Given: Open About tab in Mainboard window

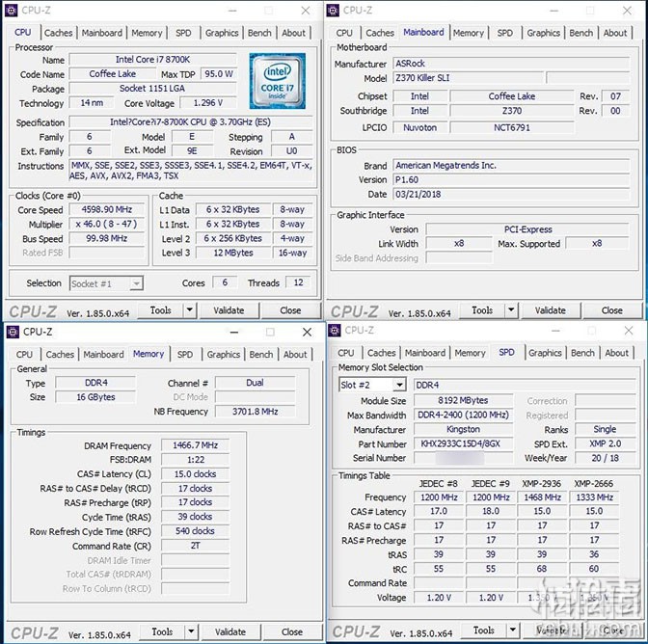Looking at the screenshot, I should pos(615,33).
